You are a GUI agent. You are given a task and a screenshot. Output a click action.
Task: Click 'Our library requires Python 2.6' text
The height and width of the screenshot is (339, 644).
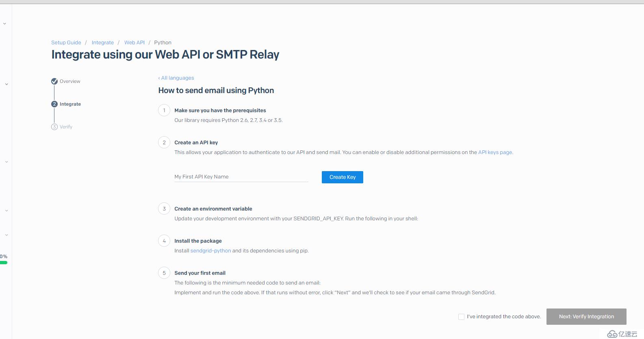click(x=228, y=120)
